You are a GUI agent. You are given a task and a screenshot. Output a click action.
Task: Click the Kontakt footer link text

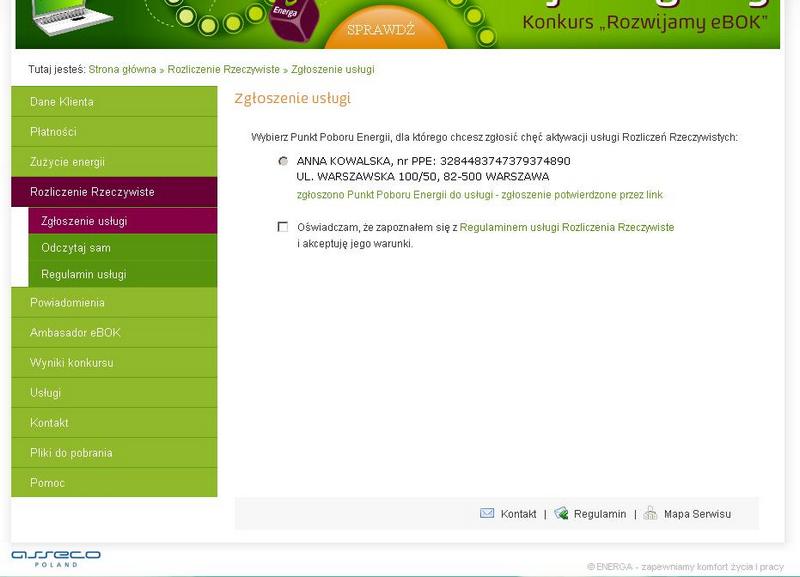(518, 514)
